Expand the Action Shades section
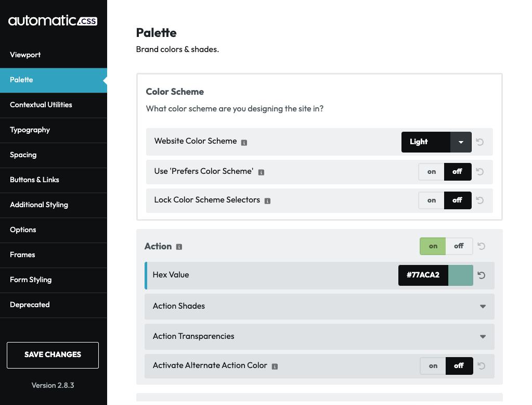 click(x=319, y=307)
